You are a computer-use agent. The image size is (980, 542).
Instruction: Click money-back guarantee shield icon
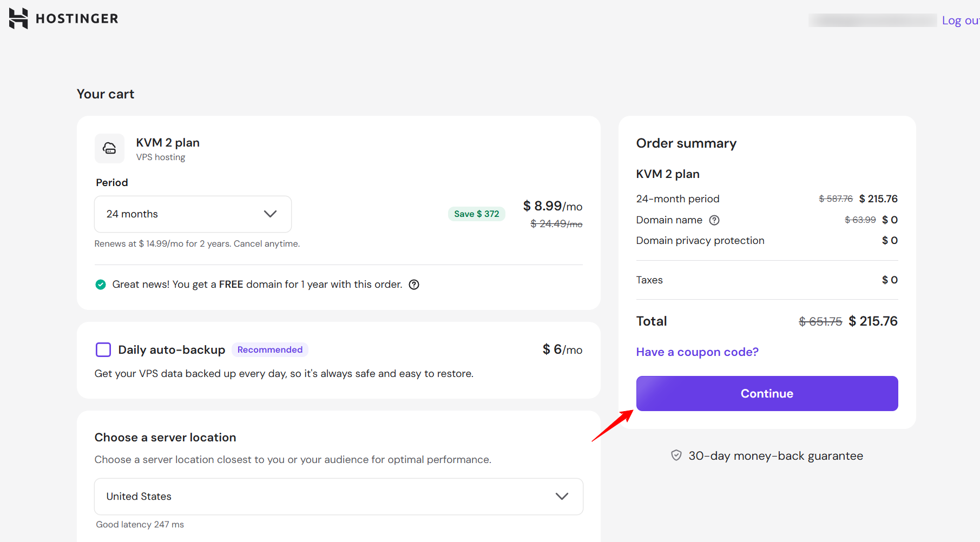(676, 455)
